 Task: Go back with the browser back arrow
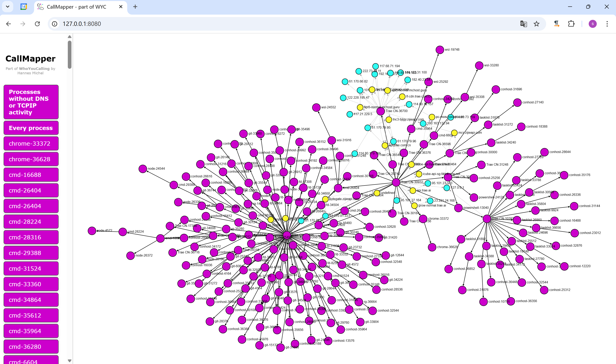point(9,24)
